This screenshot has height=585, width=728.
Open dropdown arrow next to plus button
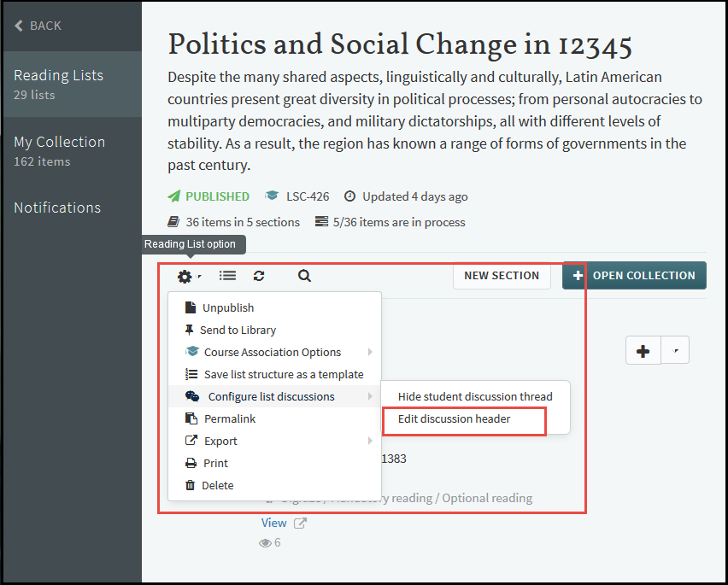point(675,350)
